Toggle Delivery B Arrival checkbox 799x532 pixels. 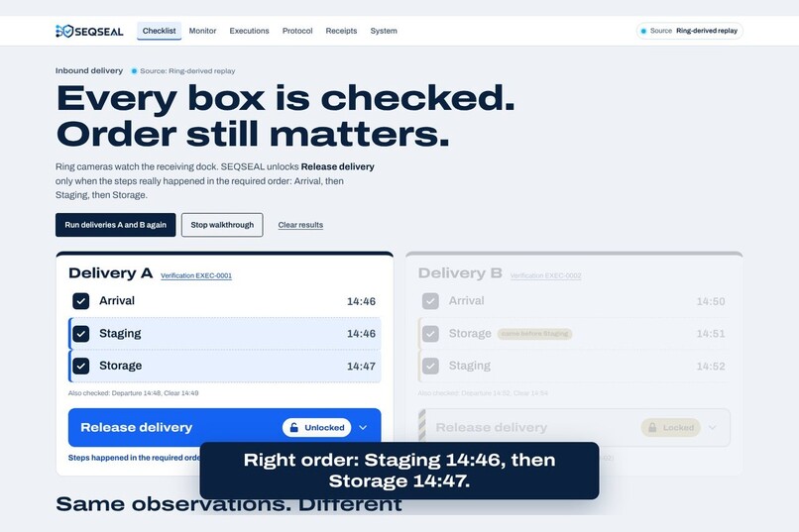[x=430, y=301]
